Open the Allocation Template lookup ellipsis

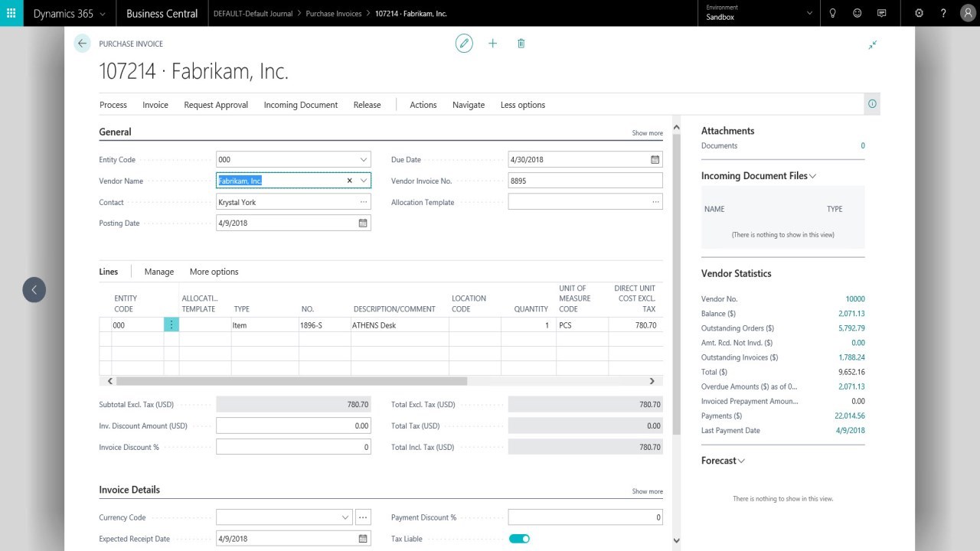655,202
